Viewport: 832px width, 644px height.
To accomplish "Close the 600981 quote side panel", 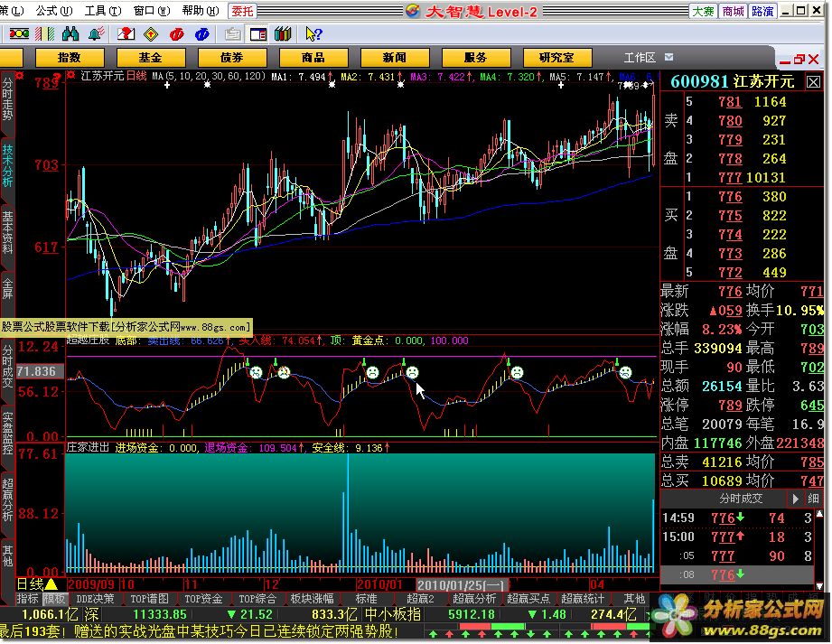I will point(814,81).
